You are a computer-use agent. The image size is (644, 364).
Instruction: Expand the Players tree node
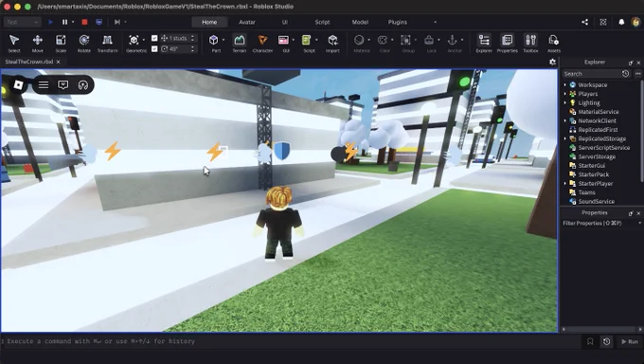tap(565, 94)
